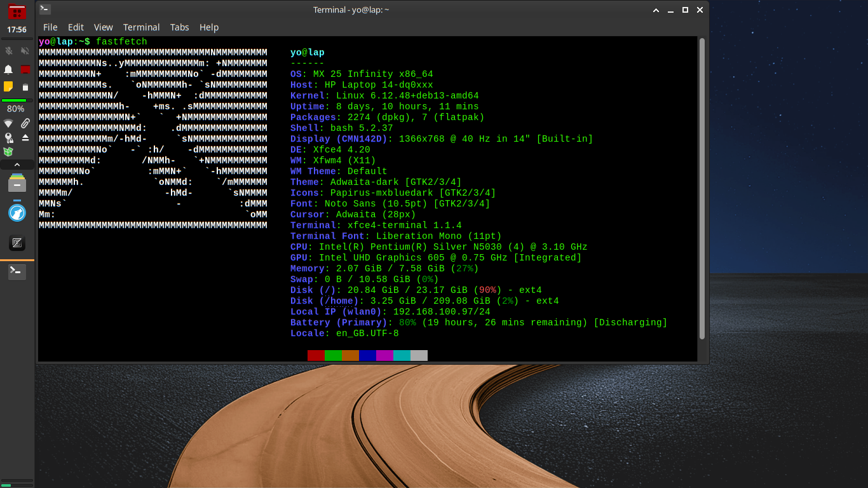Click the red color block in fastfetch output
The height and width of the screenshot is (488, 868).
coord(316,355)
